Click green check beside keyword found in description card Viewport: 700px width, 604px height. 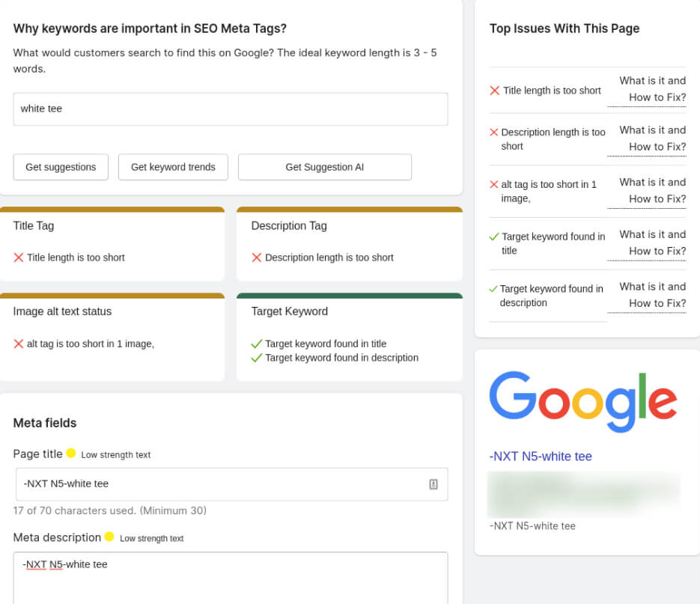257,358
